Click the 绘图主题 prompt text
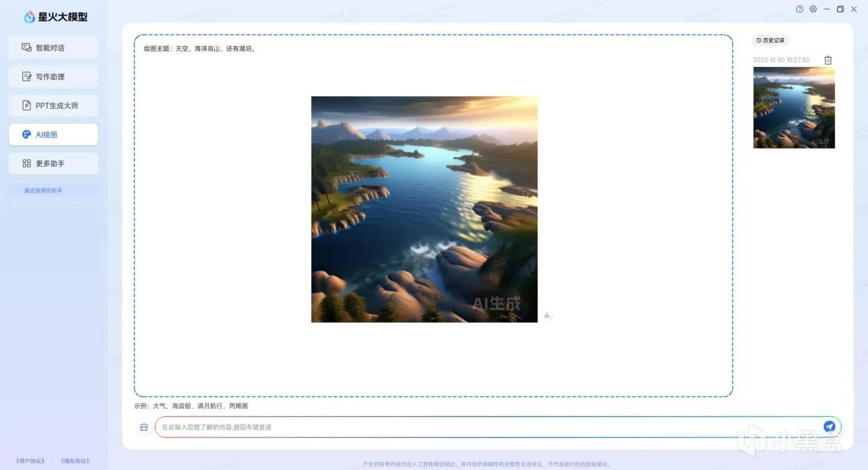Viewport: 868px width, 470px height. pyautogui.click(x=200, y=49)
